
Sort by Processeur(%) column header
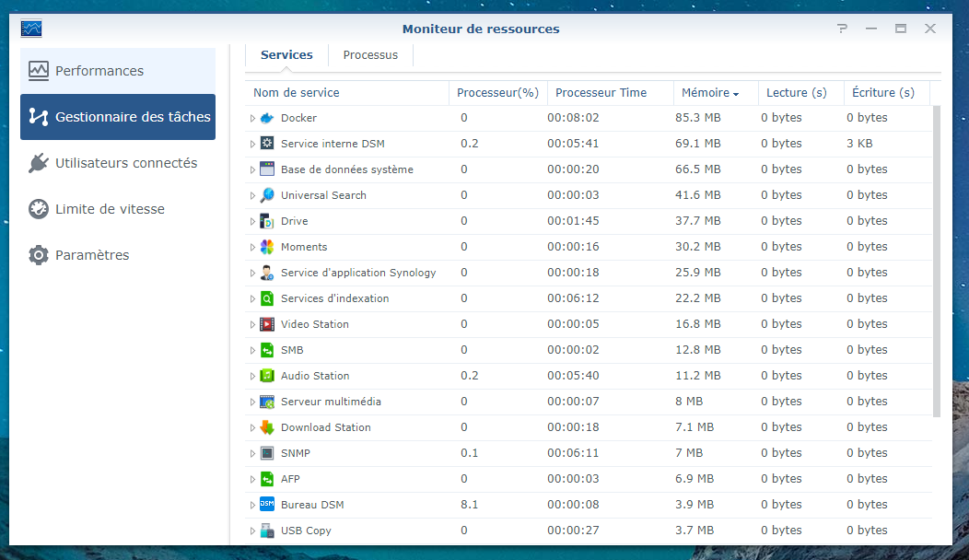click(x=497, y=93)
